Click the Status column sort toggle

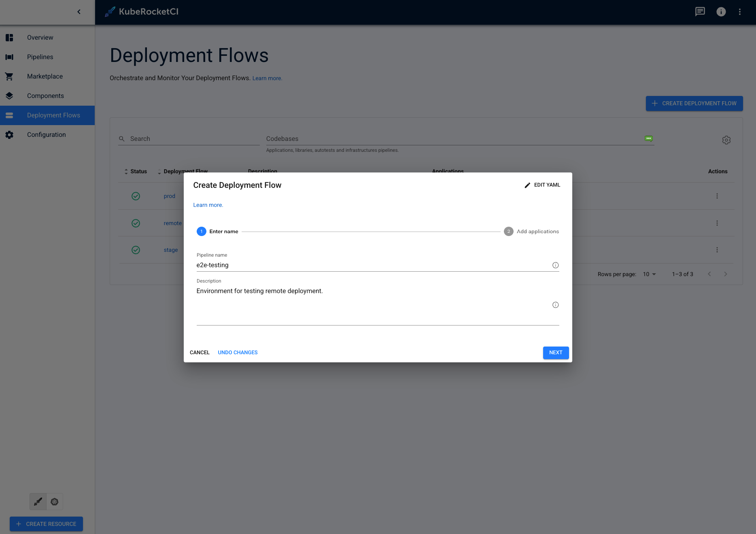pos(126,171)
